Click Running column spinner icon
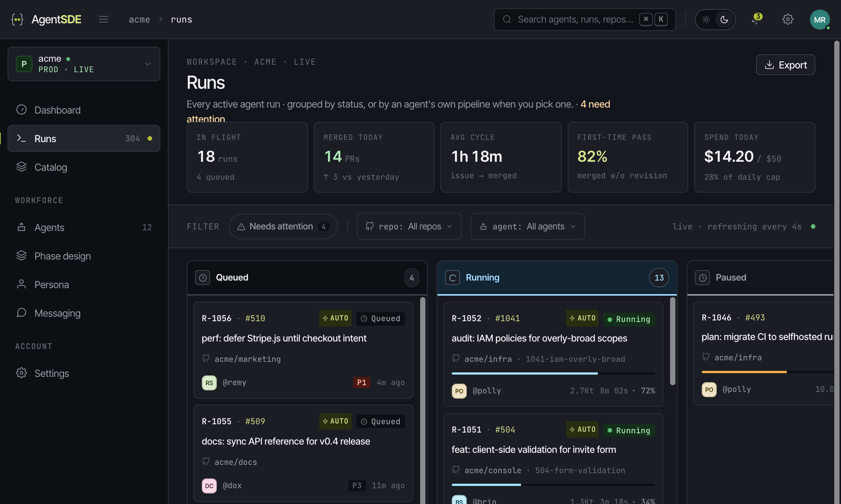841x504 pixels. 452,278
